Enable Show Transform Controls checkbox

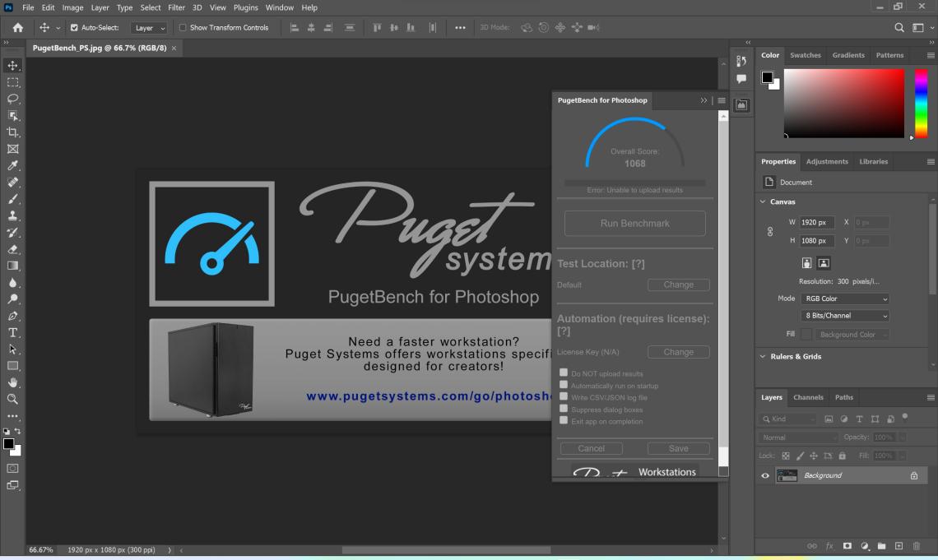click(x=183, y=28)
